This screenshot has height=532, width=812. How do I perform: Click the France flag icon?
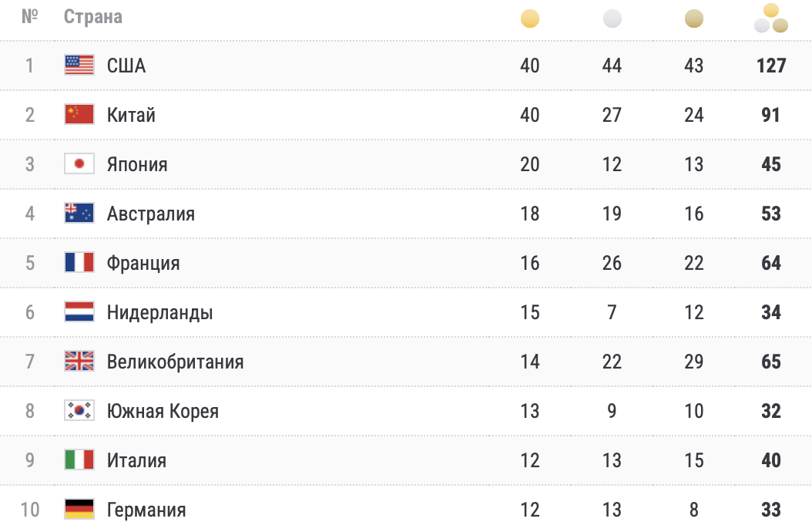(x=79, y=263)
